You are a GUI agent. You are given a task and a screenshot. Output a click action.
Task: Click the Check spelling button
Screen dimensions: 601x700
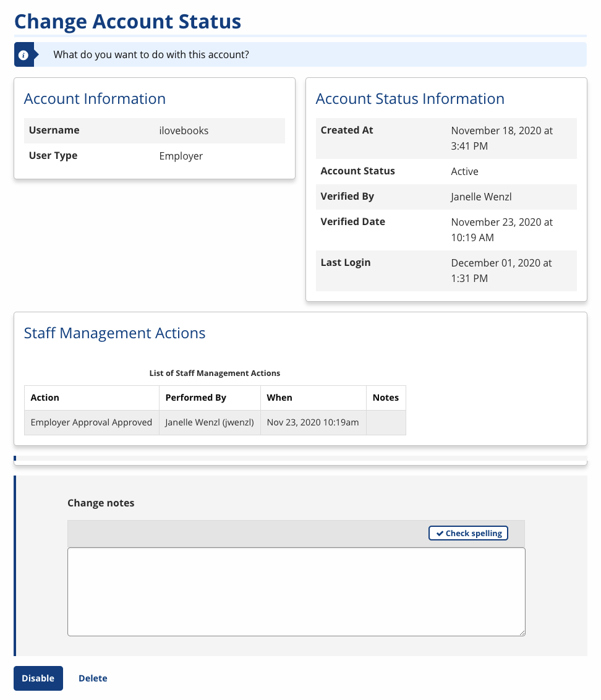[x=468, y=533]
